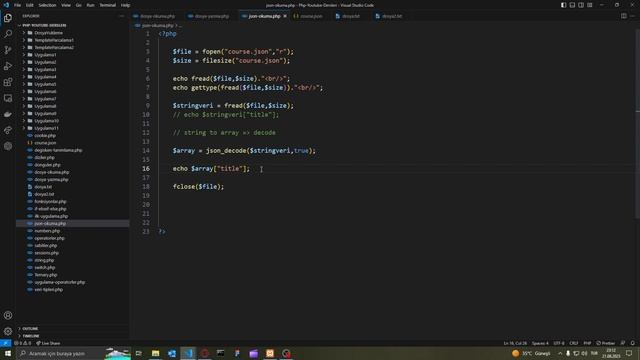Screen dimensions: 640x360
Task: Switch to dosya-okuma.php tab
Action: coord(157,16)
